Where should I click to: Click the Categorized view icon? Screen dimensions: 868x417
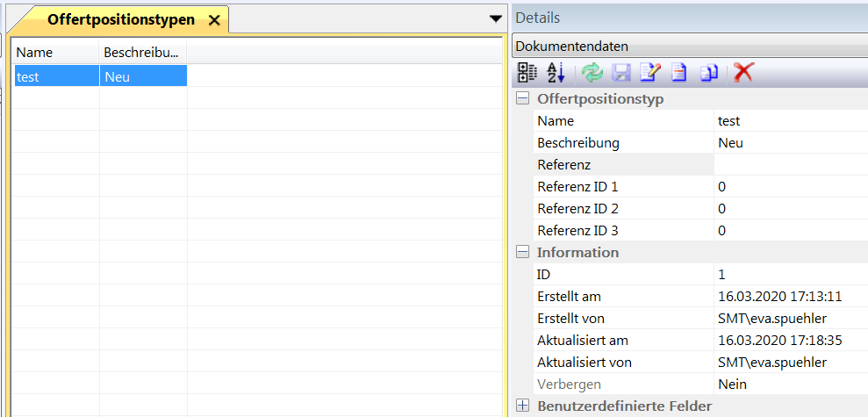coord(527,73)
